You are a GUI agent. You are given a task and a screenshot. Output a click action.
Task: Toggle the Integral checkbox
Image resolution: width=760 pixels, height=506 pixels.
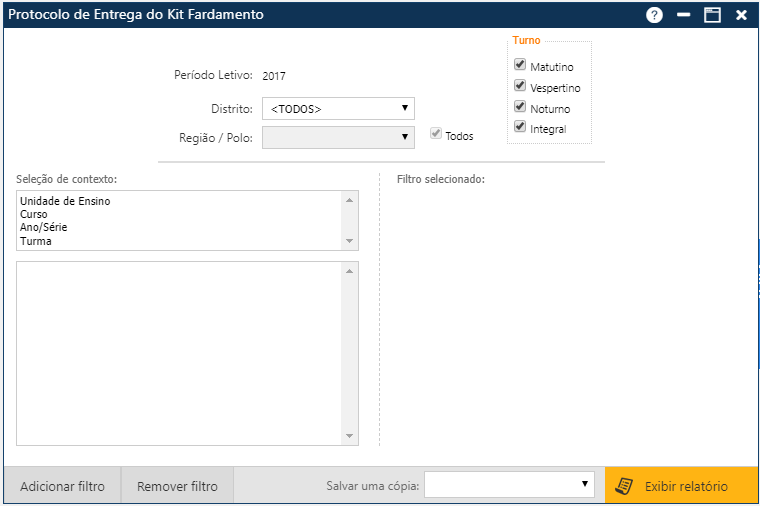[x=520, y=128]
